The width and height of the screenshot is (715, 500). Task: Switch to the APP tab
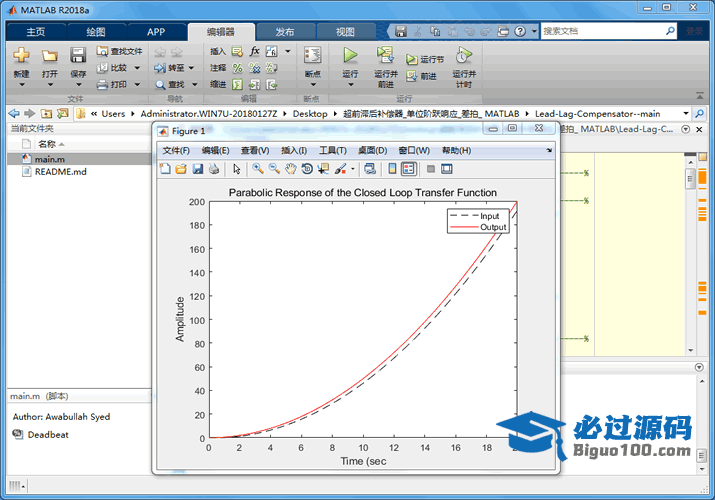[156, 31]
